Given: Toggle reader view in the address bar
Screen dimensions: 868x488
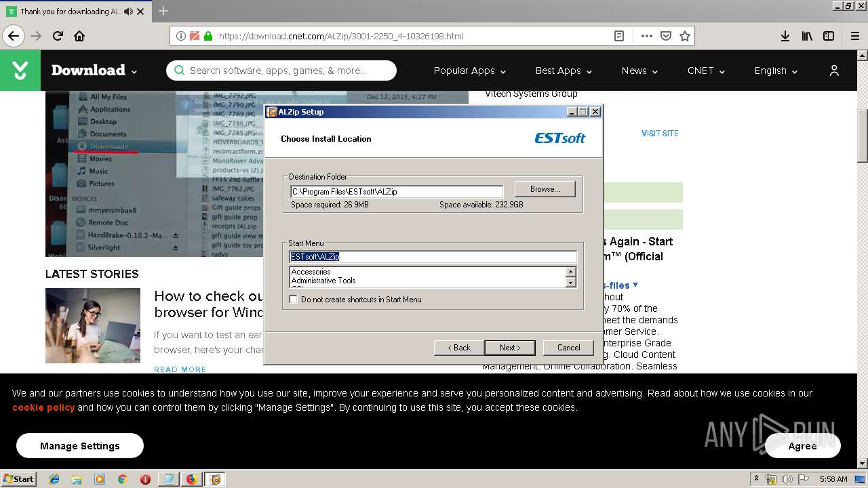Looking at the screenshot, I should coord(619,36).
